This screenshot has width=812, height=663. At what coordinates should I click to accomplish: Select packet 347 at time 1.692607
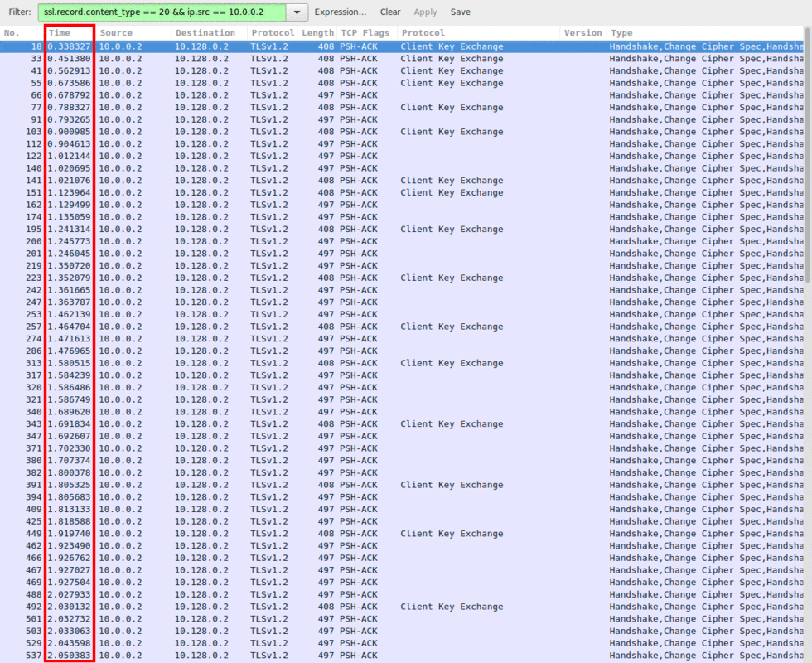pyautogui.click(x=402, y=436)
